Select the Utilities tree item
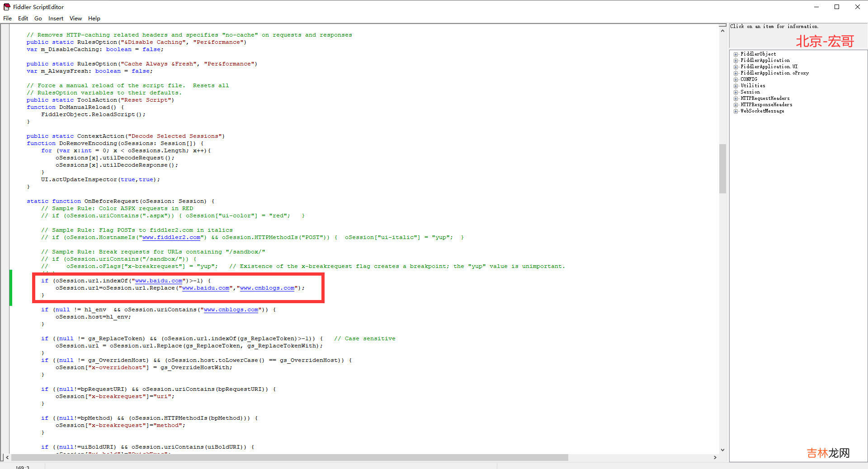This screenshot has height=469, width=868. point(753,86)
